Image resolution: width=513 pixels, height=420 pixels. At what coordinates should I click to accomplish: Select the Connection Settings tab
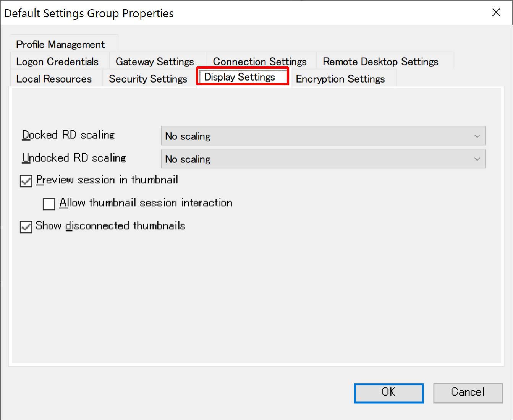(262, 61)
